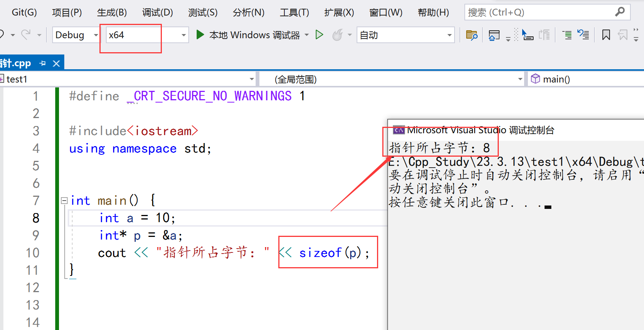The height and width of the screenshot is (330, 644).
Task: Click sizeof(p) in the cout line
Action: pos(330,252)
